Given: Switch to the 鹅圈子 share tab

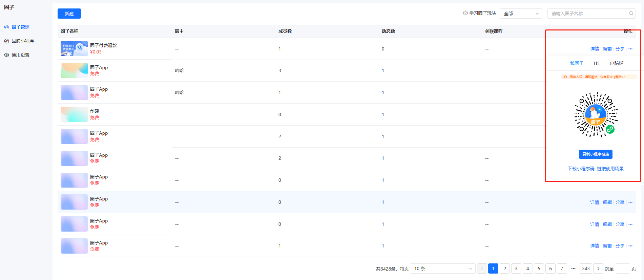Looking at the screenshot, I should [x=577, y=63].
